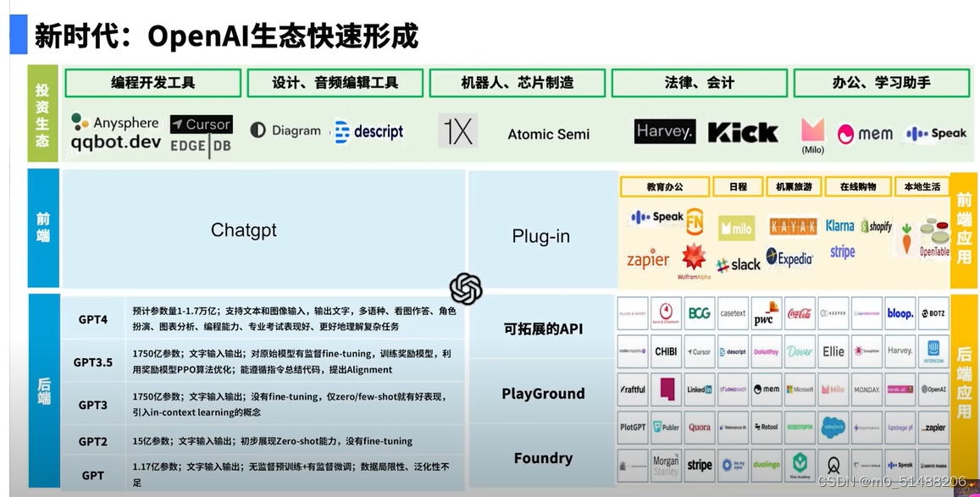Select the DoNotPay tile
The width and height of the screenshot is (980, 497).
click(767, 351)
